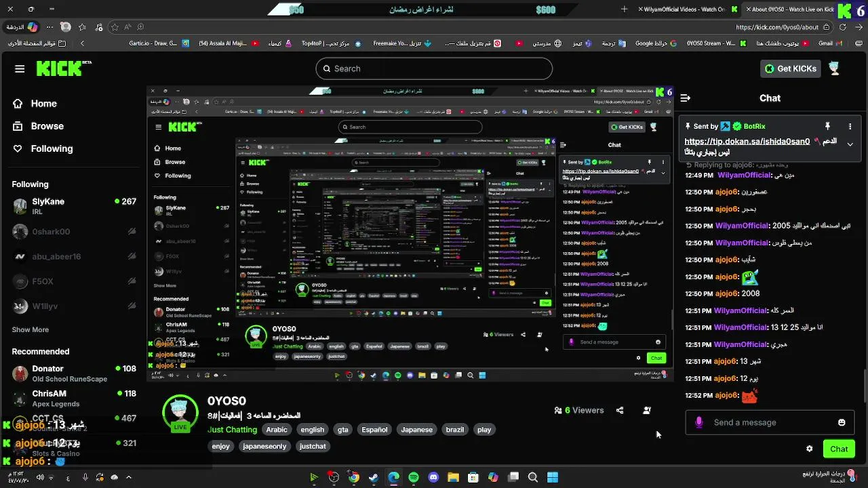Select the gta stream tag
The height and width of the screenshot is (488, 868).
(x=343, y=430)
